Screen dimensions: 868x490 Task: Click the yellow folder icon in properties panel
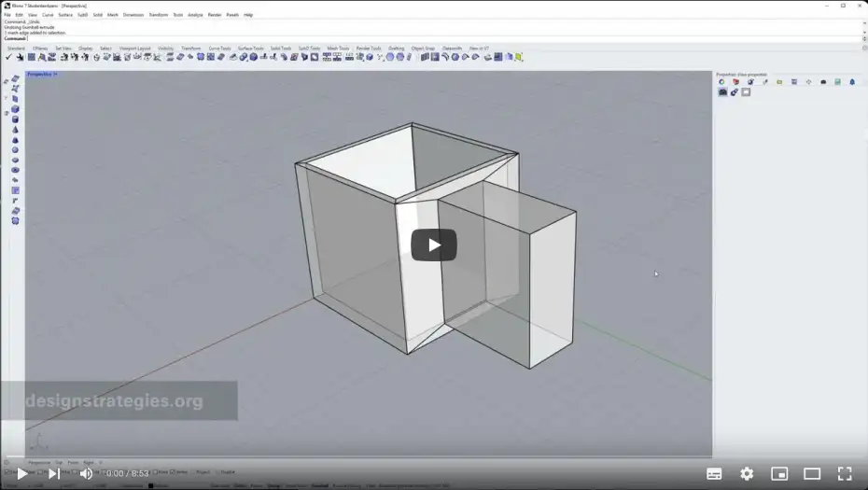[779, 82]
